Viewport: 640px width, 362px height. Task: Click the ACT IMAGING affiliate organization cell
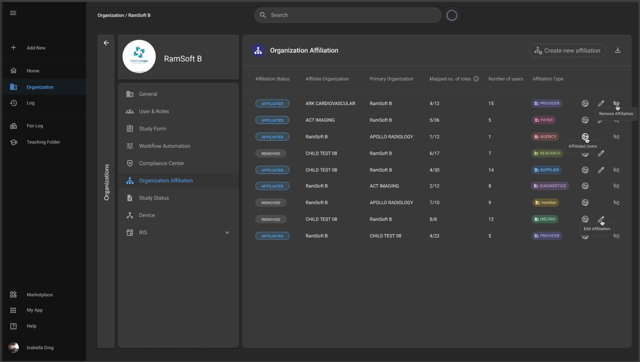(320, 120)
